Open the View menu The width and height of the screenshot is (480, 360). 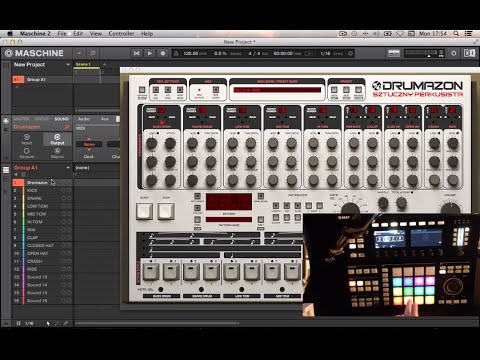pyautogui.click(x=96, y=34)
